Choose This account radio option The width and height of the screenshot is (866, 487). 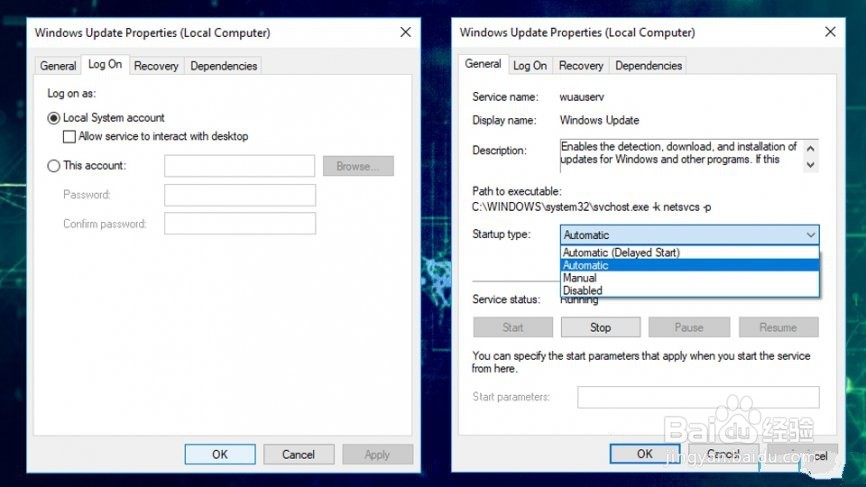point(54,166)
